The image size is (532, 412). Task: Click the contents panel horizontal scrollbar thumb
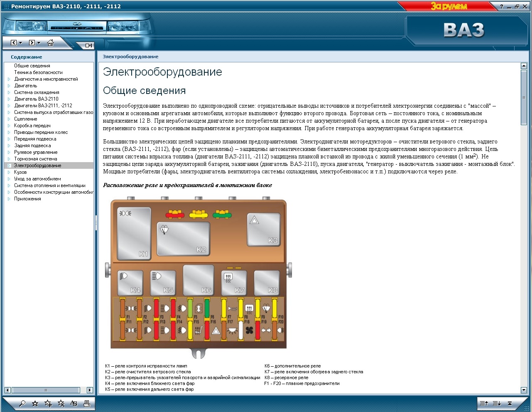coord(45,390)
